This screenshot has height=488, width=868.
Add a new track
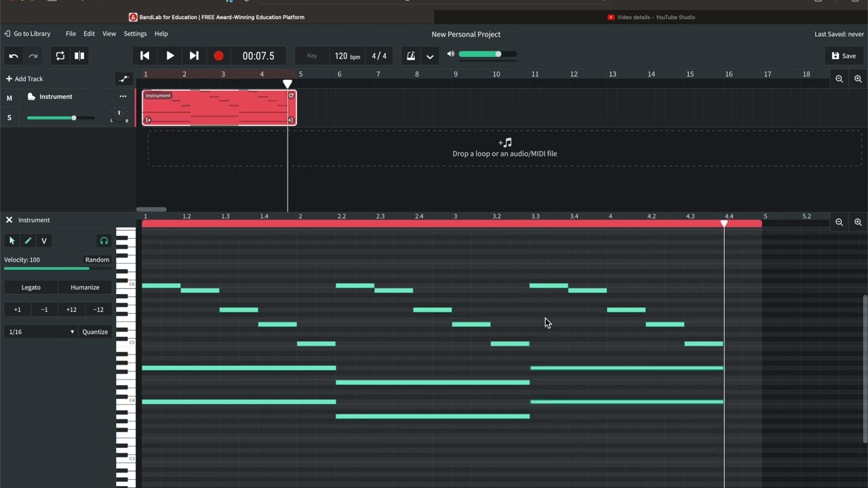tap(24, 79)
